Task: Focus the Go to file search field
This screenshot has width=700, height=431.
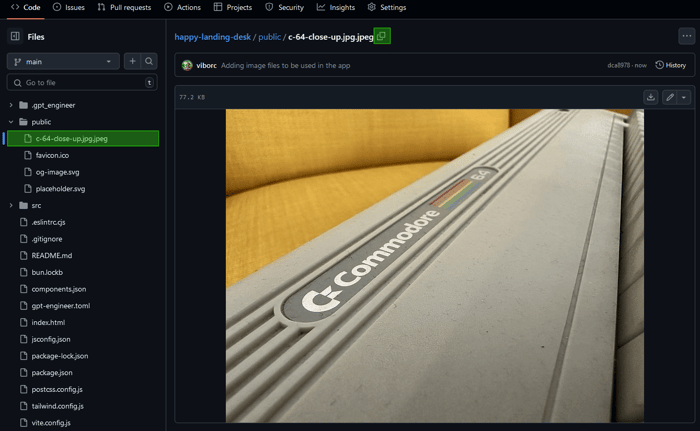Action: (x=82, y=83)
